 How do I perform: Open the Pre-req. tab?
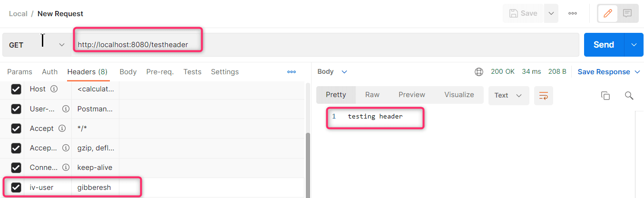coord(160,72)
